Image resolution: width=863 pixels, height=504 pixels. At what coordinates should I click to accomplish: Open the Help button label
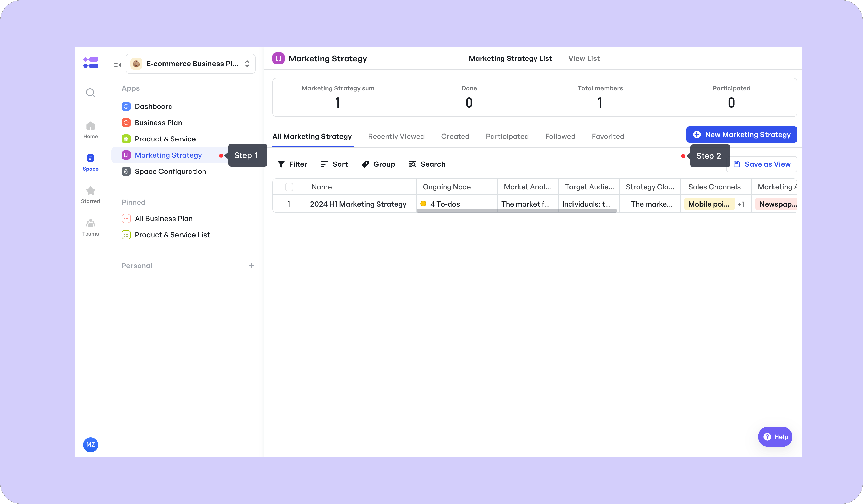781,437
